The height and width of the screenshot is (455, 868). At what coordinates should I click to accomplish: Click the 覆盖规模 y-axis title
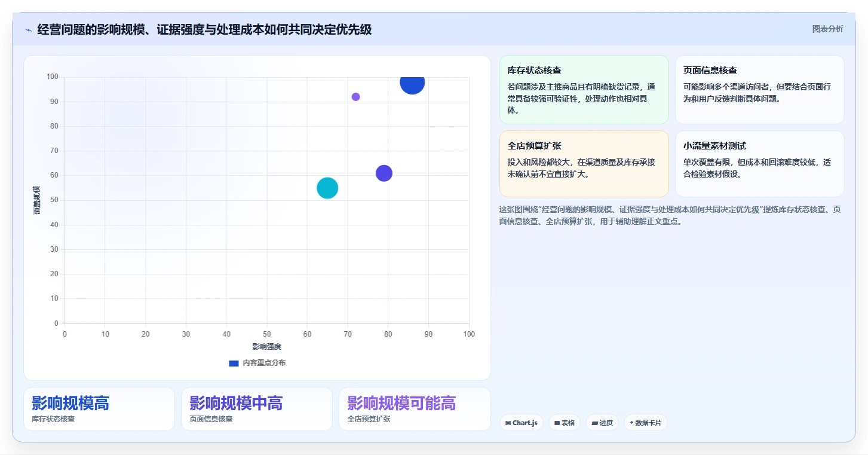click(x=37, y=200)
